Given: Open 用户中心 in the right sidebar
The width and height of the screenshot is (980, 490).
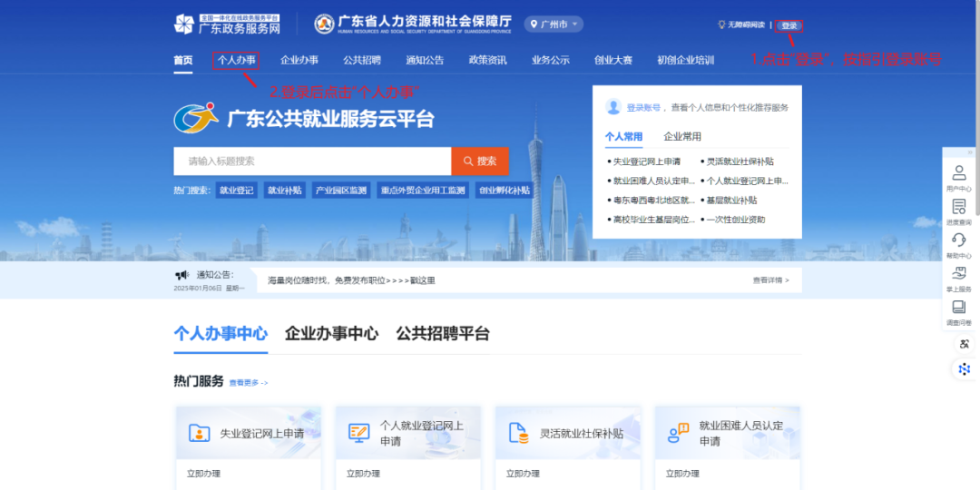Looking at the screenshot, I should coord(958,176).
